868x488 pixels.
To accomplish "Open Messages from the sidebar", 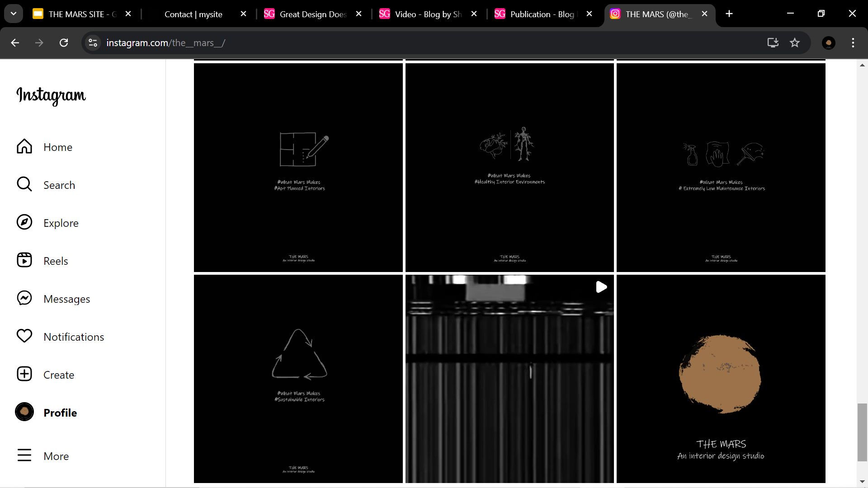I will click(x=24, y=299).
